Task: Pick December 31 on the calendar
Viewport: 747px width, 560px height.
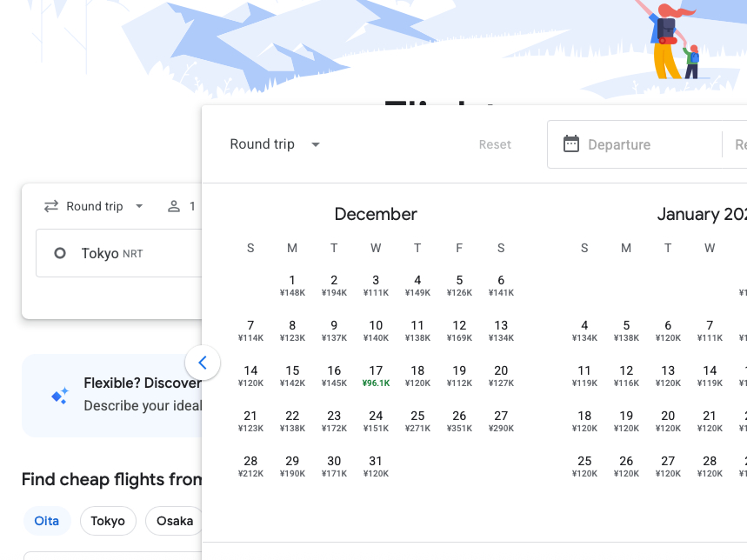Action: (376, 466)
